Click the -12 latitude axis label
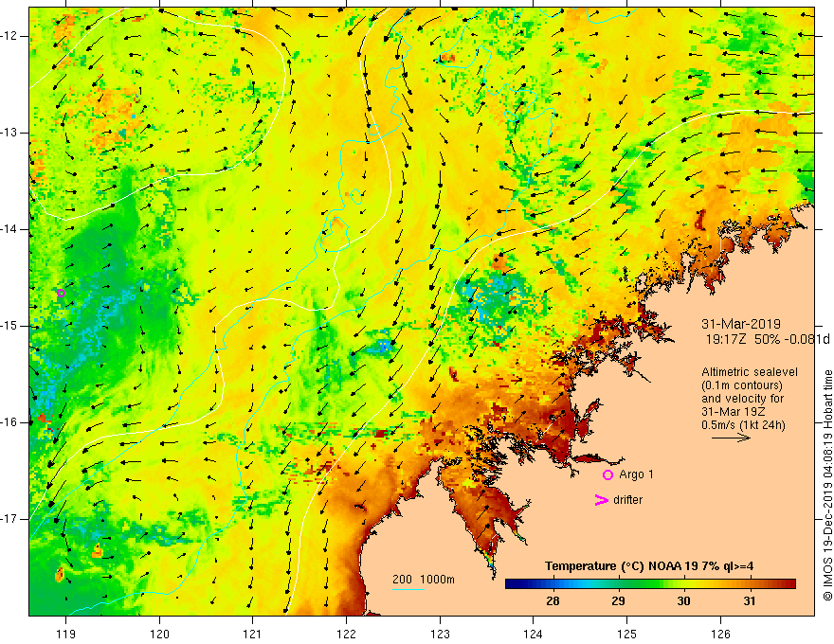The image size is (834, 644). pyautogui.click(x=9, y=36)
